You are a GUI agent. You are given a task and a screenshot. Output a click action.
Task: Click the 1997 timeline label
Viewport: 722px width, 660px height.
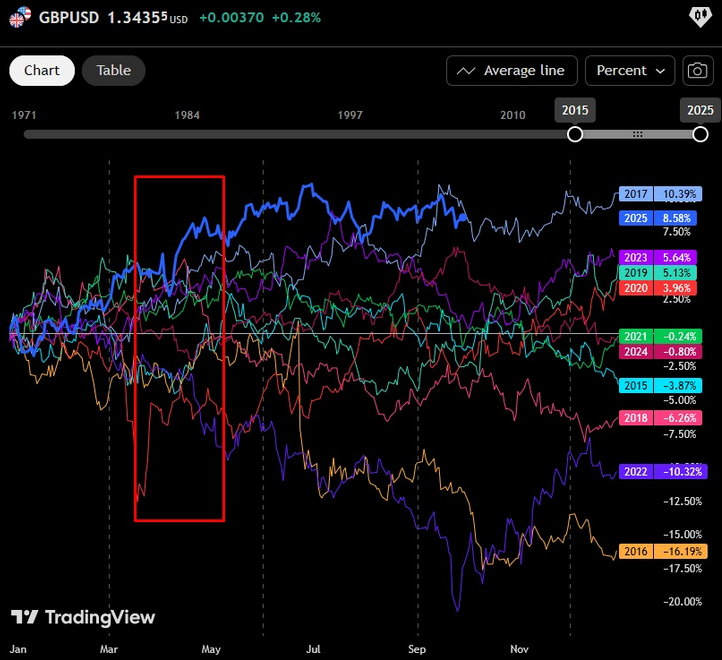(x=350, y=115)
